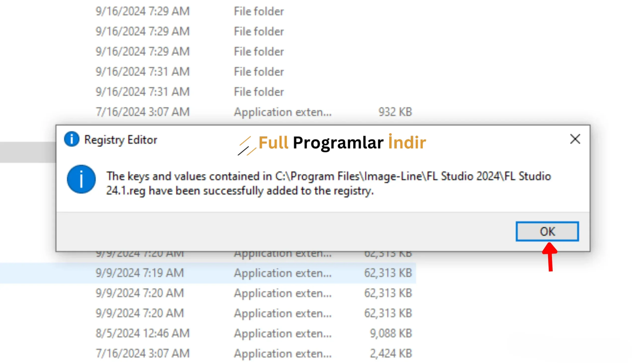Click the 7/16/2024 3:07 AM date in 2,424 KB row
This screenshot has width=636, height=364.
coord(143,354)
